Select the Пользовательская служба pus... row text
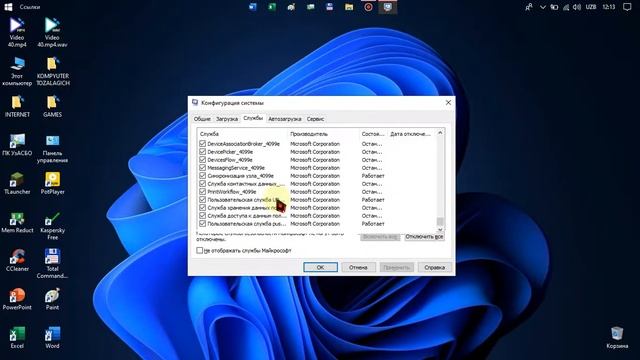 point(247,224)
